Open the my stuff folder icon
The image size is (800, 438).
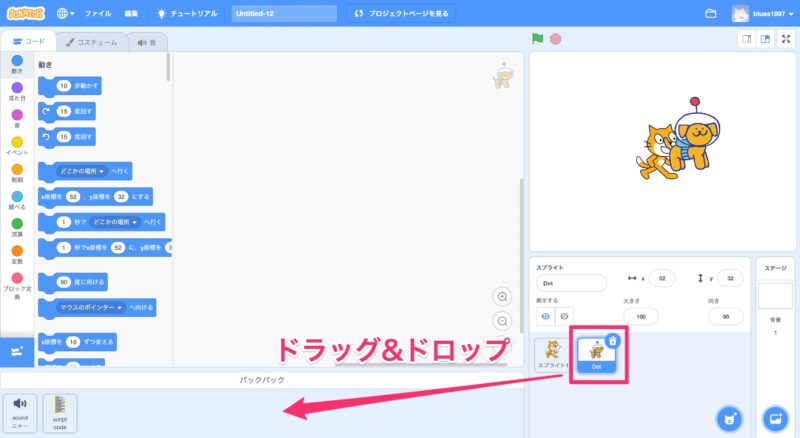pos(711,14)
